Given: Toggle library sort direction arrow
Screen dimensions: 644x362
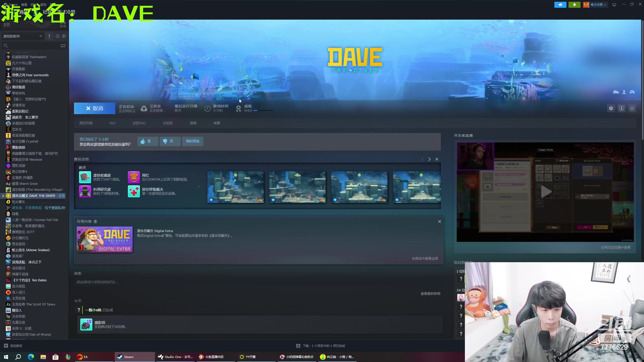Looking at the screenshot, I should [x=49, y=36].
